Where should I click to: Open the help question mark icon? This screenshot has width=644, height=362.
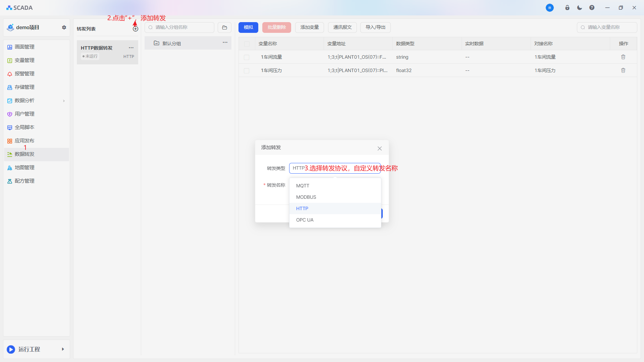pos(592,8)
